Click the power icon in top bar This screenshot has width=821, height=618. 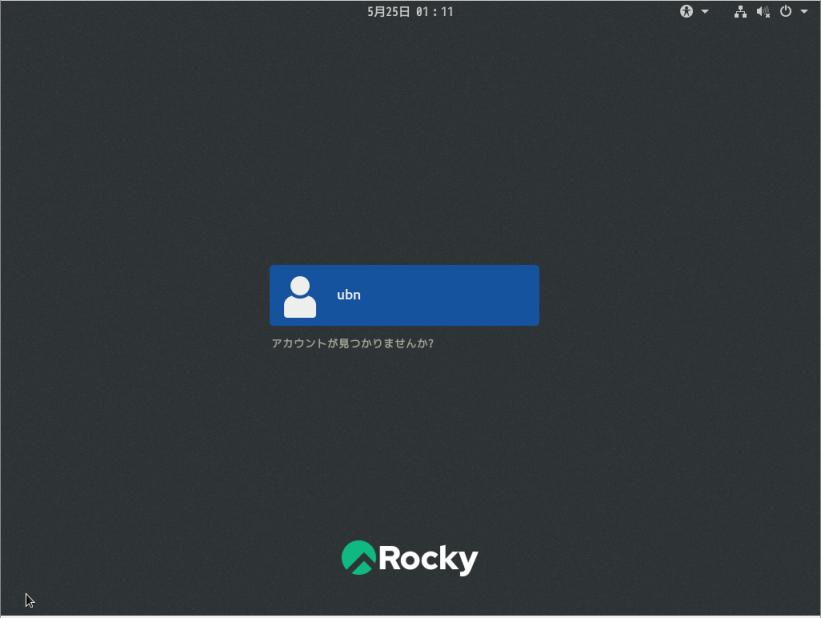(x=786, y=11)
